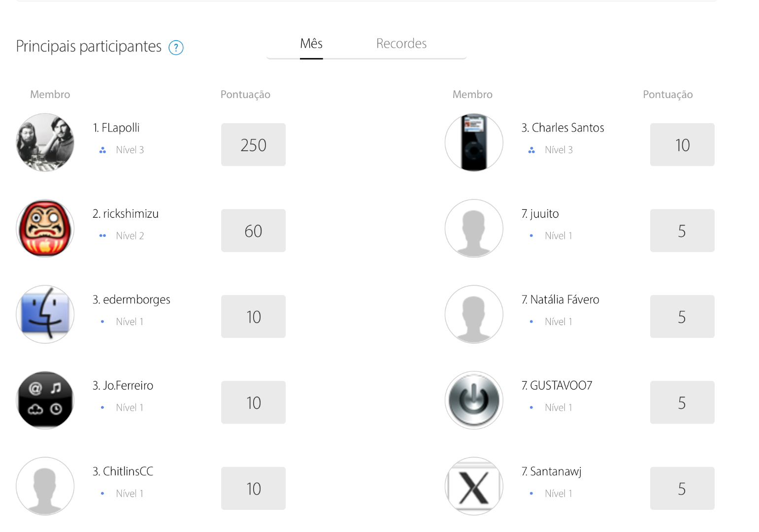The image size is (759, 532).
Task: Open the rickshimizu profile link
Action: [x=131, y=214]
